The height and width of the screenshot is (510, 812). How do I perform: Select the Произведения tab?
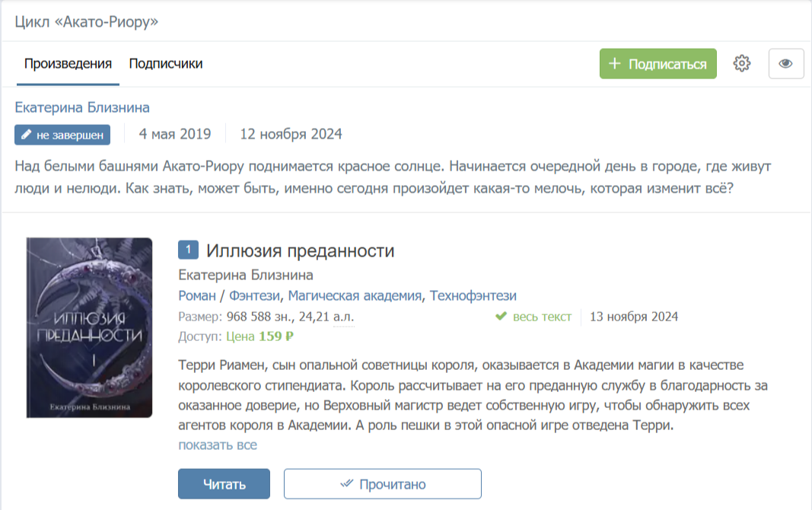[x=68, y=64]
